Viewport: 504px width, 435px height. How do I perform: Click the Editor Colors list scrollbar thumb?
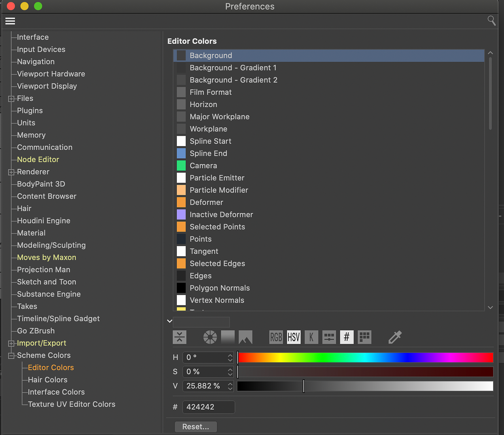pos(490,93)
